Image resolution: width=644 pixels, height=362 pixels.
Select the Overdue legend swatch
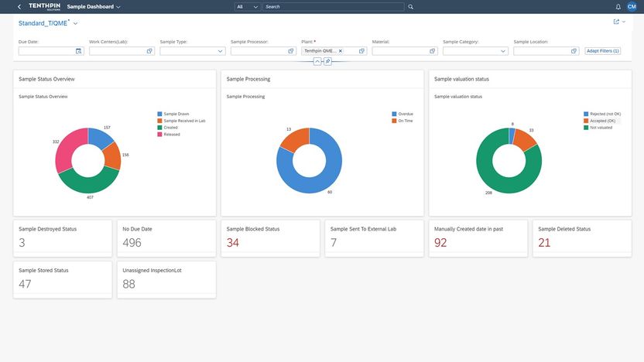click(x=394, y=114)
